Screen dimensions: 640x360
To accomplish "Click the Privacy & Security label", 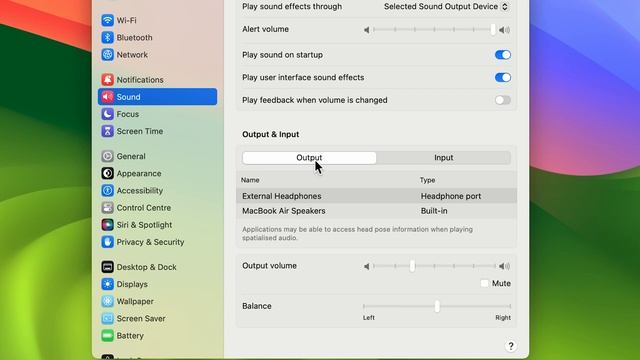I will click(x=150, y=242).
